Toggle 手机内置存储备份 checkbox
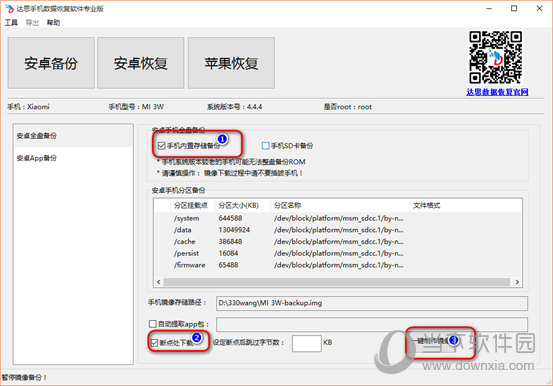Viewport: 553px width, 386px height. pos(162,146)
